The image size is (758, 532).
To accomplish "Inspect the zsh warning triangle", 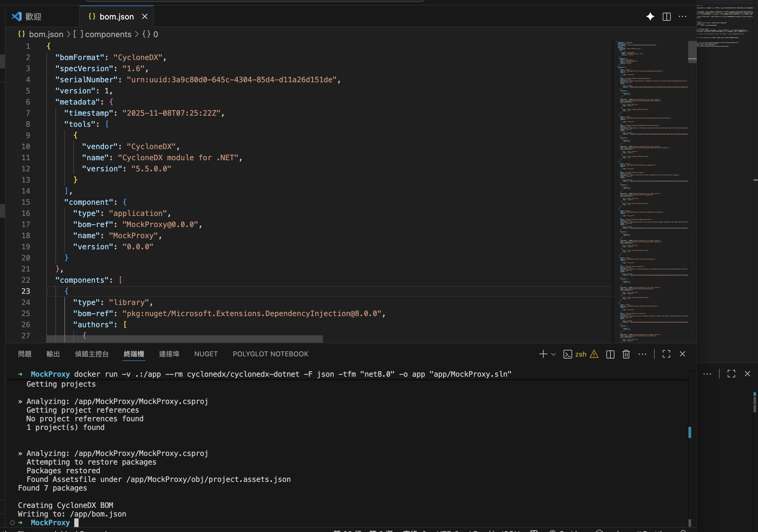I will coord(594,354).
